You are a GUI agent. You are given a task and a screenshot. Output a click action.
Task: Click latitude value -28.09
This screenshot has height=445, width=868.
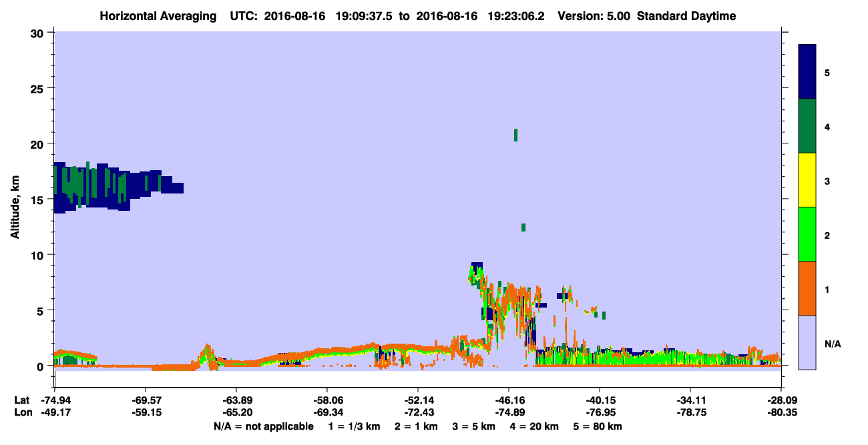point(781,400)
